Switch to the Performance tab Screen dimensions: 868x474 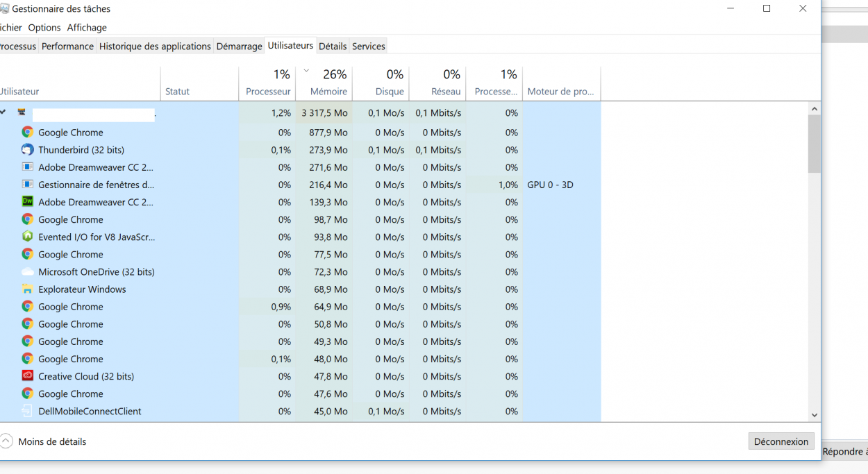pos(67,46)
